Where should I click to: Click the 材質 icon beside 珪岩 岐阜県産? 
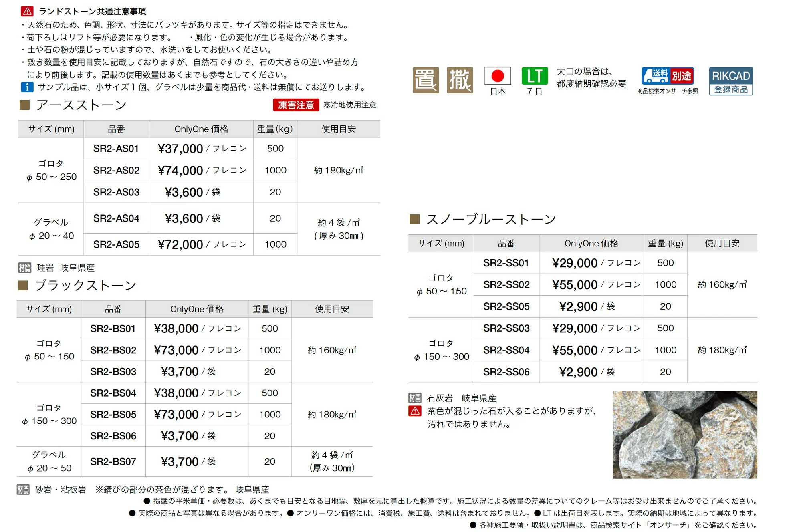[24, 268]
